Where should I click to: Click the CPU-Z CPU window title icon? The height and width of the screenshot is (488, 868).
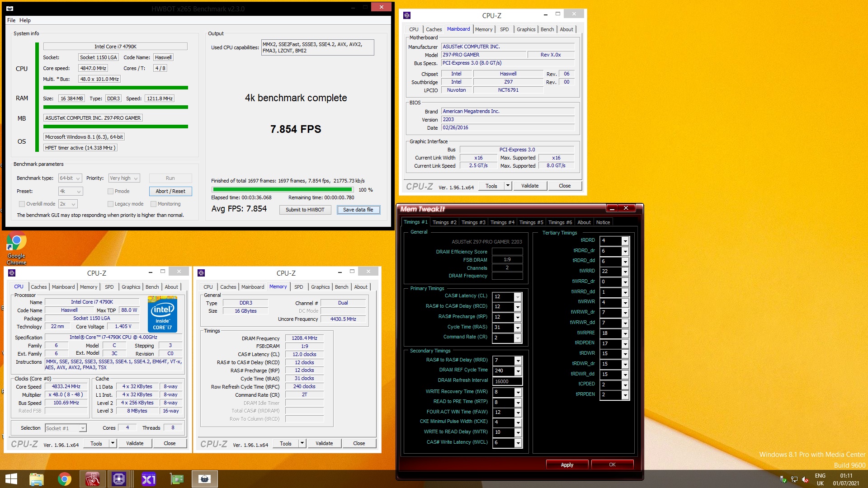(12, 273)
